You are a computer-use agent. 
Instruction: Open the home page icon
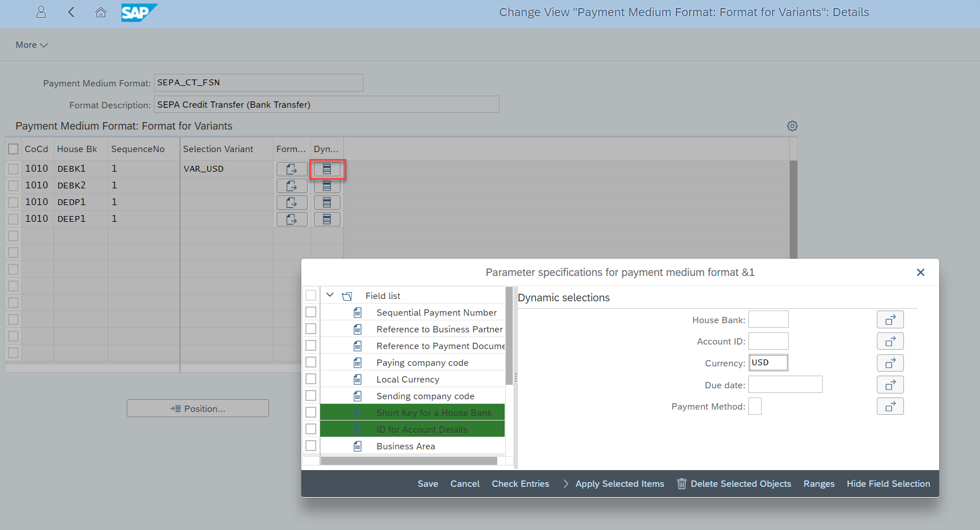[x=101, y=12]
